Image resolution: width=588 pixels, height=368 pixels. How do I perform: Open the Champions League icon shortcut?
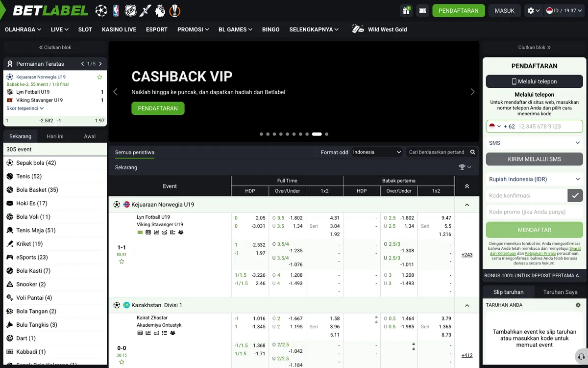click(101, 10)
